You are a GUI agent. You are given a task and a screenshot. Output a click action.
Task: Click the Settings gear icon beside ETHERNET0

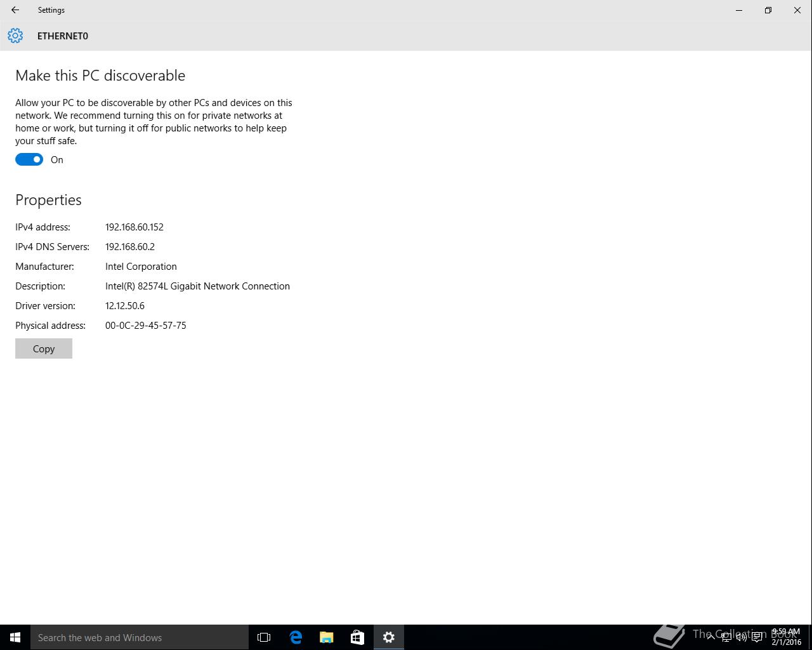tap(15, 36)
